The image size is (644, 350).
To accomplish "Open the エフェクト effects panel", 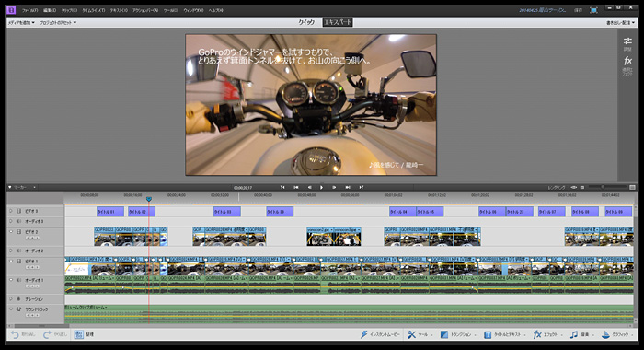I will pos(547,334).
